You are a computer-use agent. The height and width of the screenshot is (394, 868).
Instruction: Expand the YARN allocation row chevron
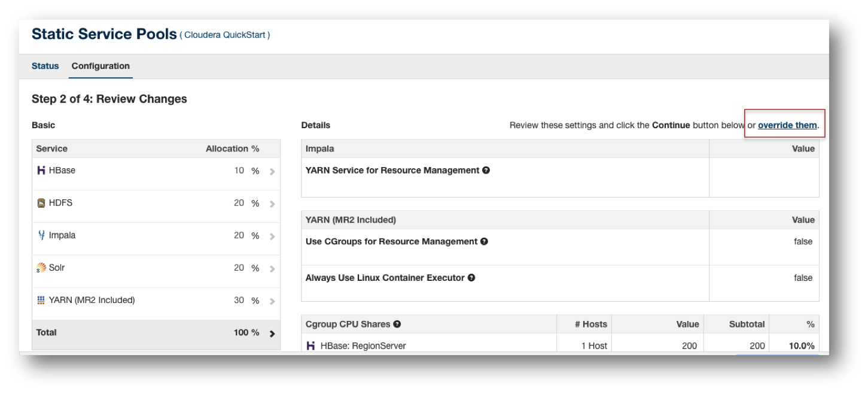pyautogui.click(x=272, y=301)
